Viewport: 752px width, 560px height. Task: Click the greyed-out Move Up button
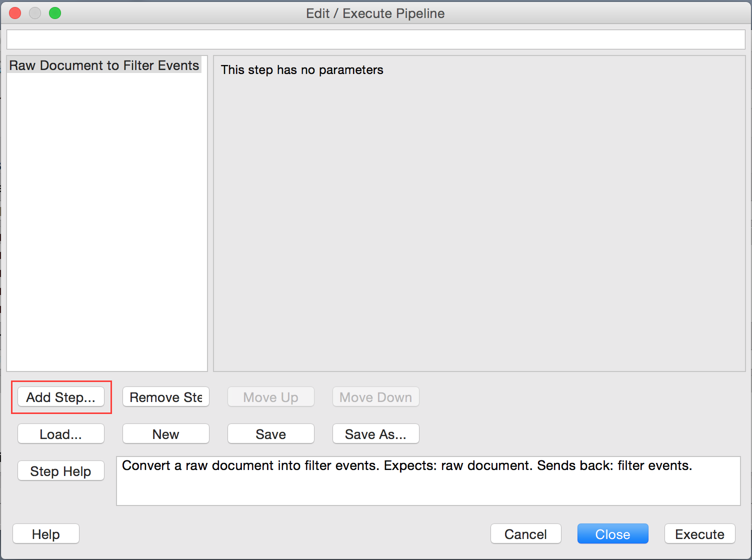(270, 397)
